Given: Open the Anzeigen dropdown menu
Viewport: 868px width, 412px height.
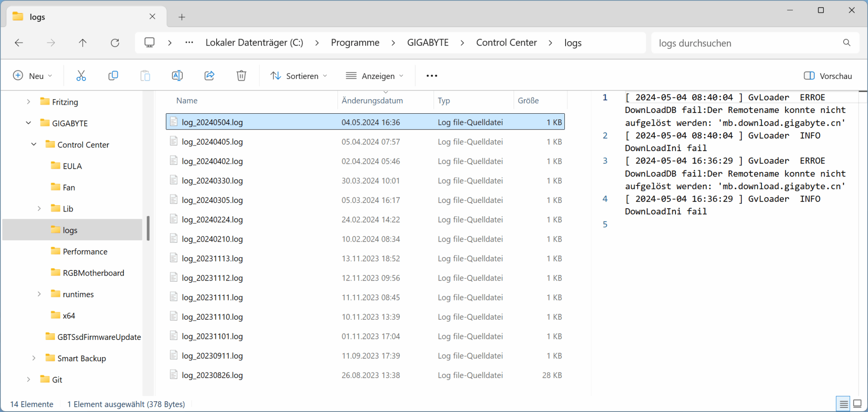Looking at the screenshot, I should coord(375,76).
